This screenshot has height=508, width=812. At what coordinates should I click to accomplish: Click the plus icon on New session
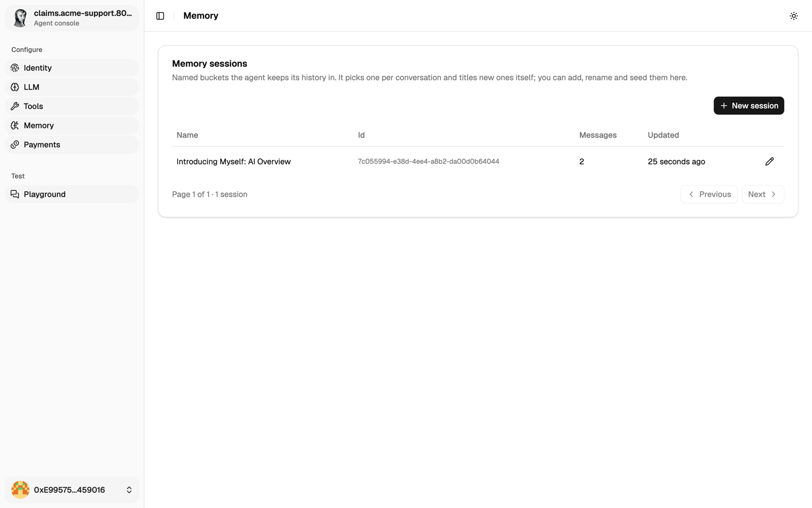(724, 106)
